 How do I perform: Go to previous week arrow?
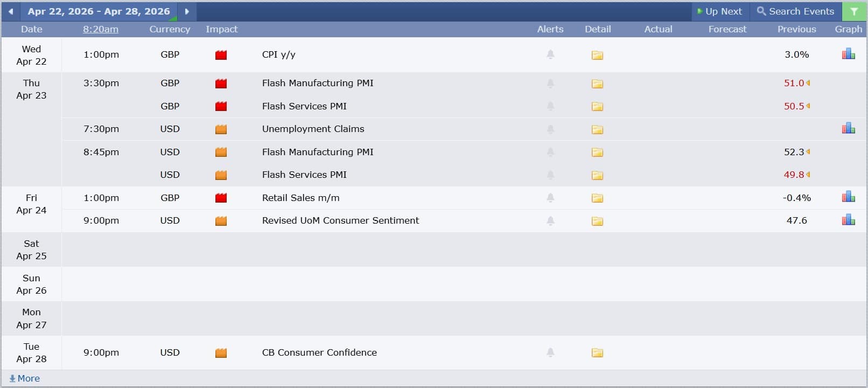11,11
